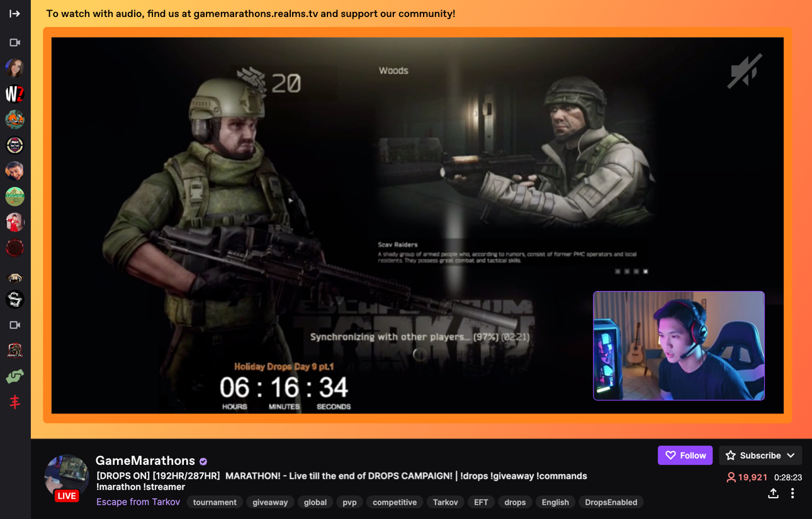Open the white S logo channel avatar

(15, 299)
